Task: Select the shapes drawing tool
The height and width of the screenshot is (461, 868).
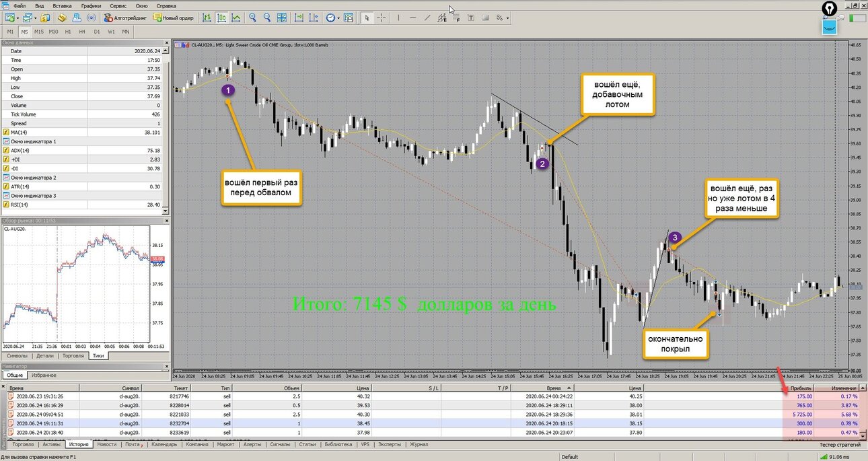Action: point(485,18)
